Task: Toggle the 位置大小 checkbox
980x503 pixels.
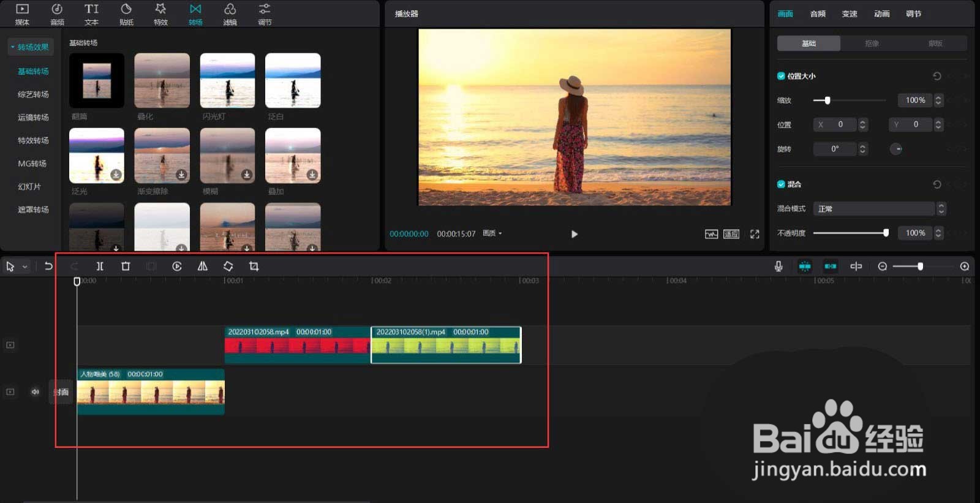Action: tap(781, 76)
